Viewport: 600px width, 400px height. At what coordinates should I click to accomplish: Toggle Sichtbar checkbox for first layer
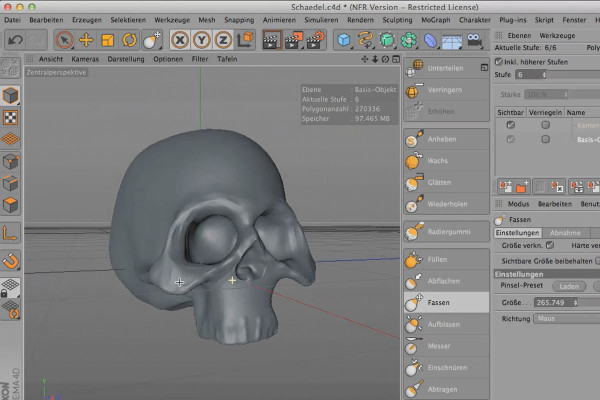[x=510, y=125]
